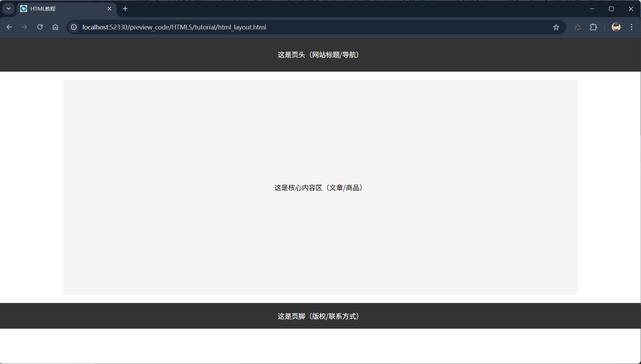The width and height of the screenshot is (641, 364).
Task: Click the header text 这是页头
Action: coord(318,55)
